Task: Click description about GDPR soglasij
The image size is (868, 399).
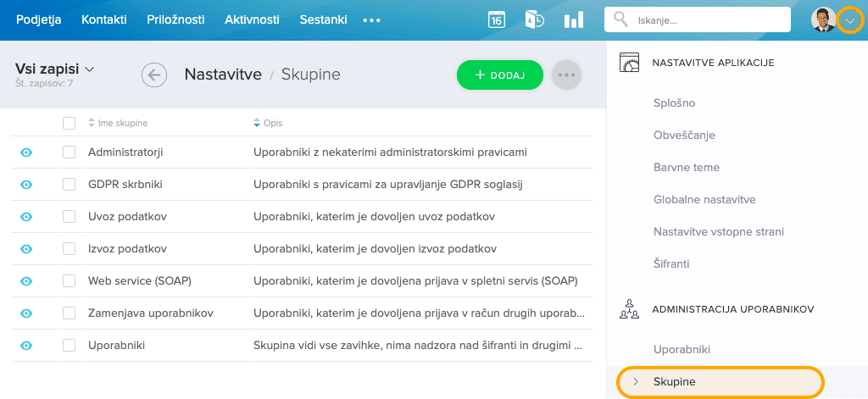Action: pos(388,185)
